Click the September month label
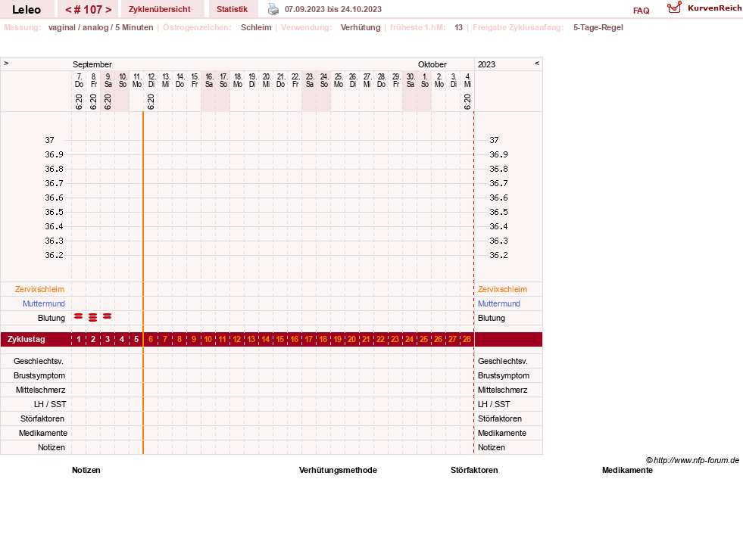Screen dimensions: 743x560 tap(92, 64)
